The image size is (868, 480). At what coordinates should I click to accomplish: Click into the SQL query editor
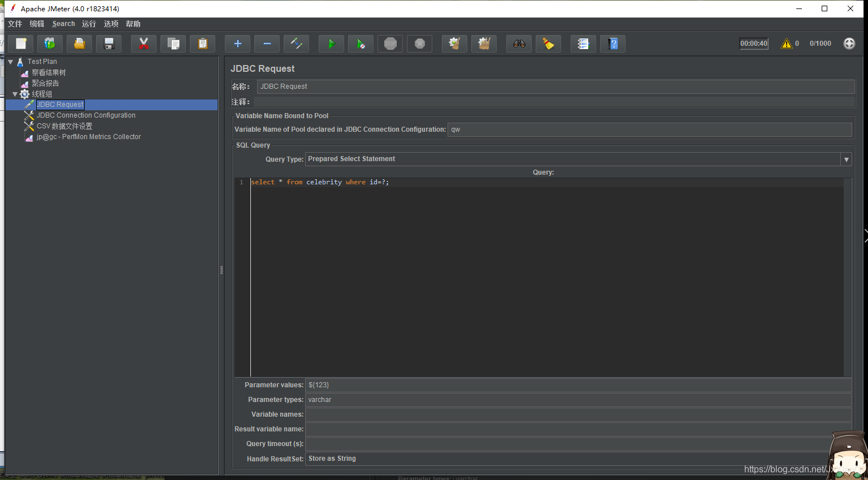pyautogui.click(x=547, y=277)
